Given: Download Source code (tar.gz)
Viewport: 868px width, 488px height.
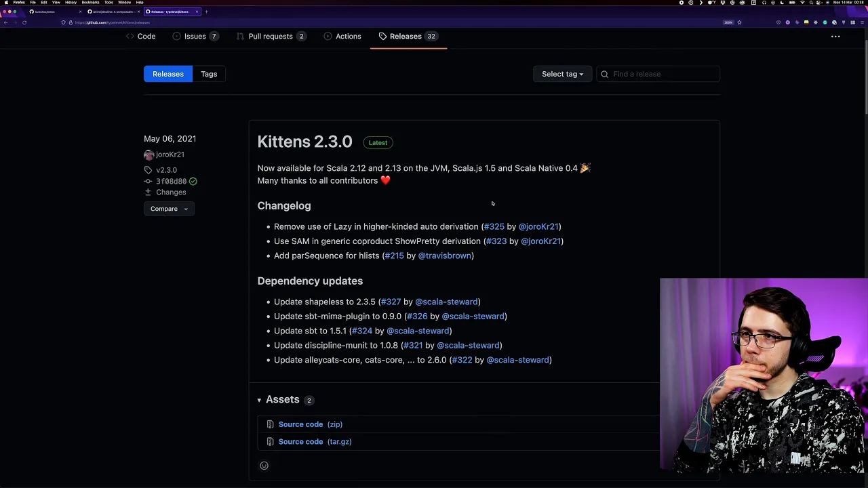Looking at the screenshot, I should [315, 442].
